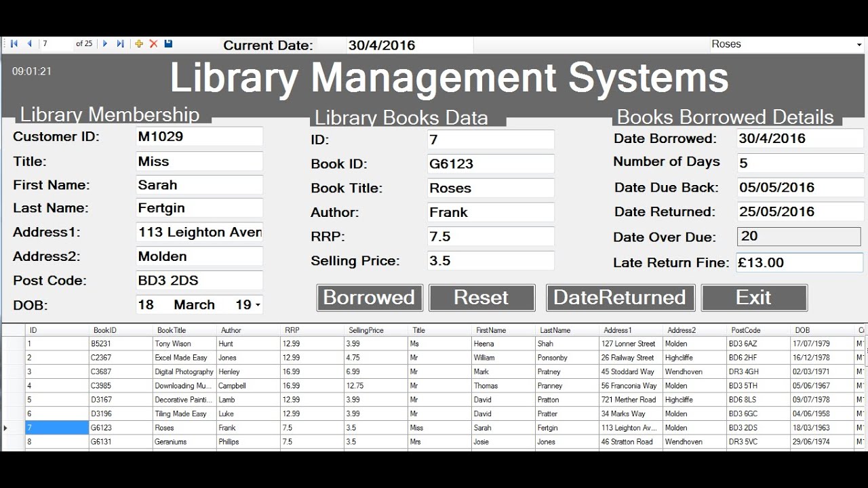The height and width of the screenshot is (488, 868).
Task: Select post code cell 'BD6 8LS'
Action: 758,399
